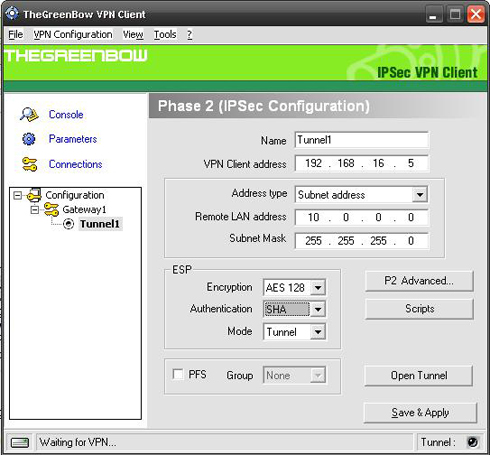Screen dimensions: 490x455
Task: Click the Gateway1 keys icon
Action: point(51,209)
